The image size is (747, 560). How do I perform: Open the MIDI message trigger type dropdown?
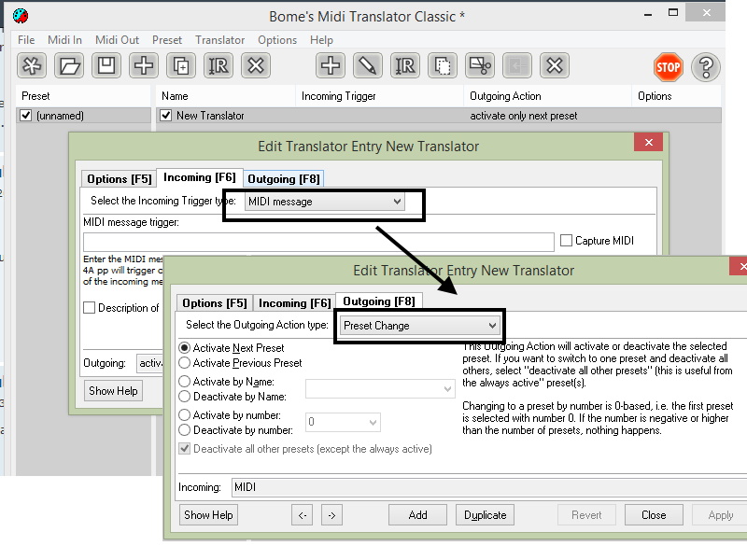pyautogui.click(x=325, y=202)
